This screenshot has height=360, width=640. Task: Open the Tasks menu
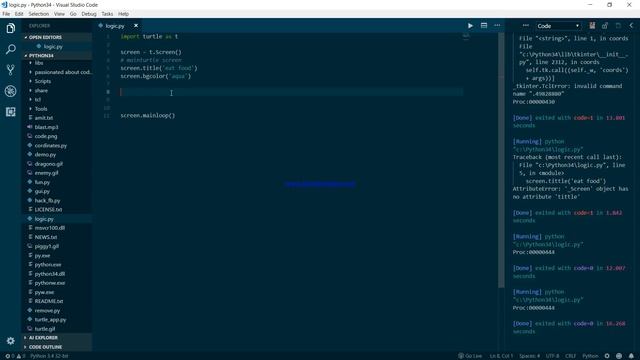pos(107,14)
